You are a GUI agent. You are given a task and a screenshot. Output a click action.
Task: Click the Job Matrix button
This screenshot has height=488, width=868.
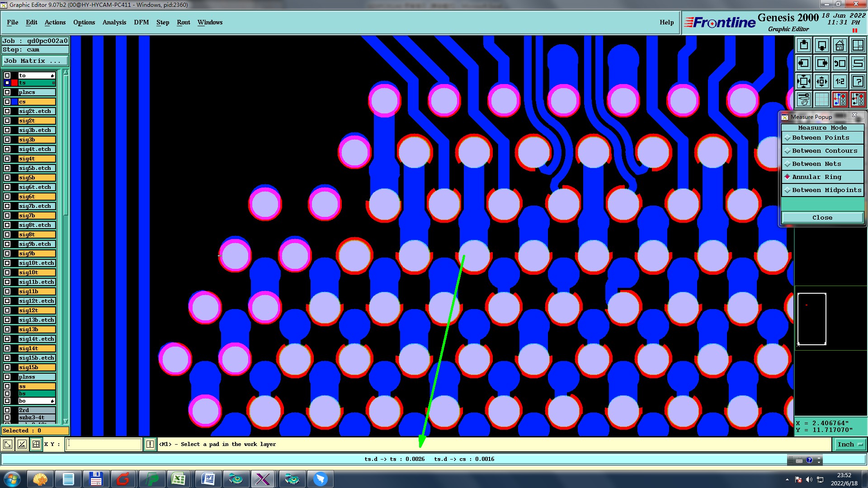pos(35,61)
